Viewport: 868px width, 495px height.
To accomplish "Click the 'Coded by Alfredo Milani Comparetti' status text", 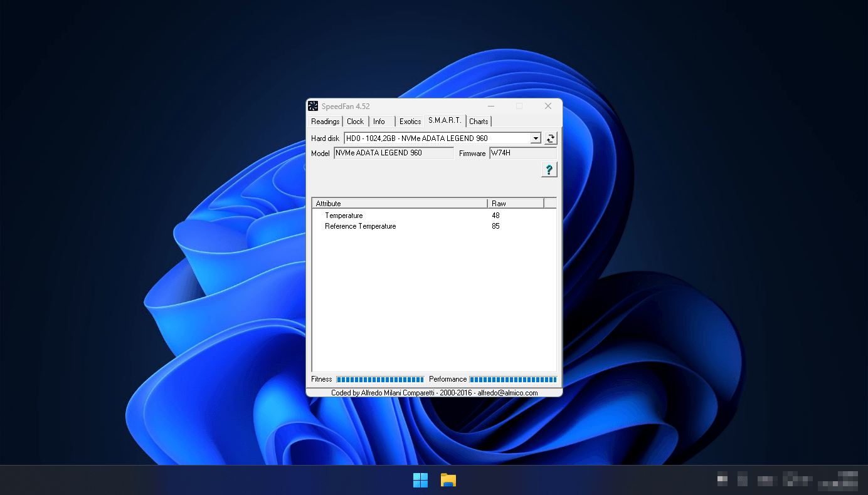I will (x=434, y=393).
